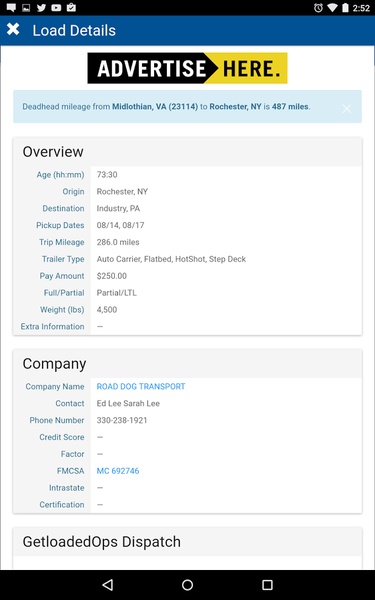This screenshot has height=600, width=375.
Task: Select the Overview section heading
Action: pyautogui.click(x=53, y=152)
